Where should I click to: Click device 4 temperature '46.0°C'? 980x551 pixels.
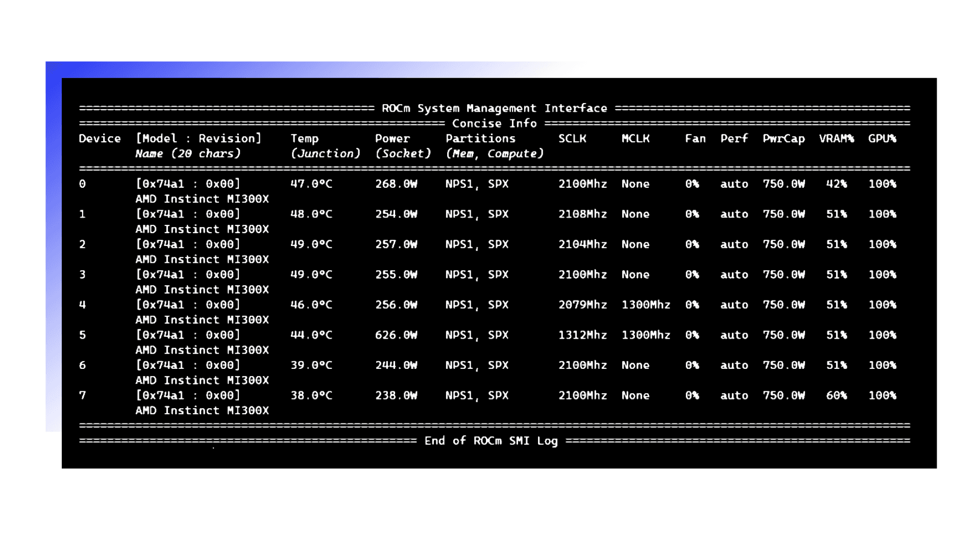(x=311, y=305)
